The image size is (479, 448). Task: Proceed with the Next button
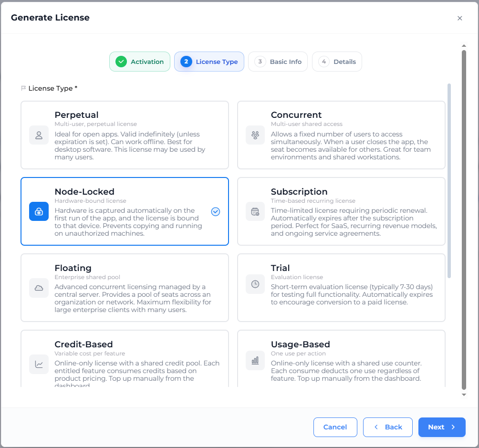point(442,427)
